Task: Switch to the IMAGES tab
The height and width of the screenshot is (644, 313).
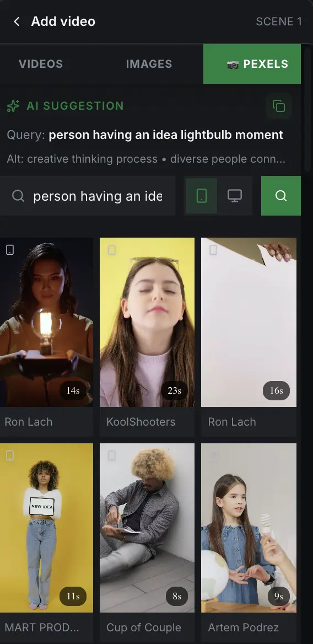Action: 149,64
